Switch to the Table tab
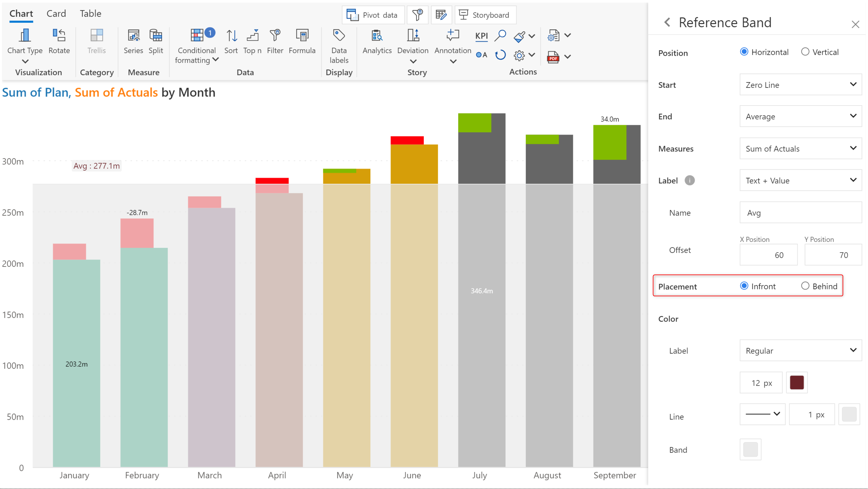The image size is (868, 489). pos(90,14)
